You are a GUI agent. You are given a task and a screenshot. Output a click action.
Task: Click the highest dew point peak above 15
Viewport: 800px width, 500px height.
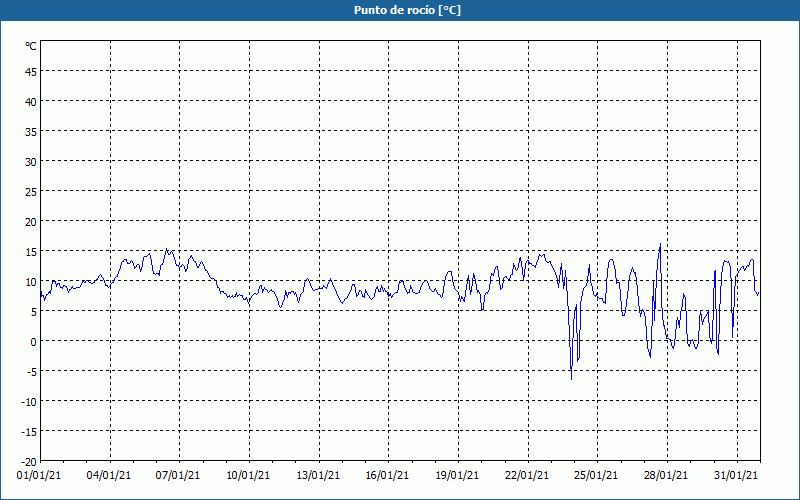660,244
